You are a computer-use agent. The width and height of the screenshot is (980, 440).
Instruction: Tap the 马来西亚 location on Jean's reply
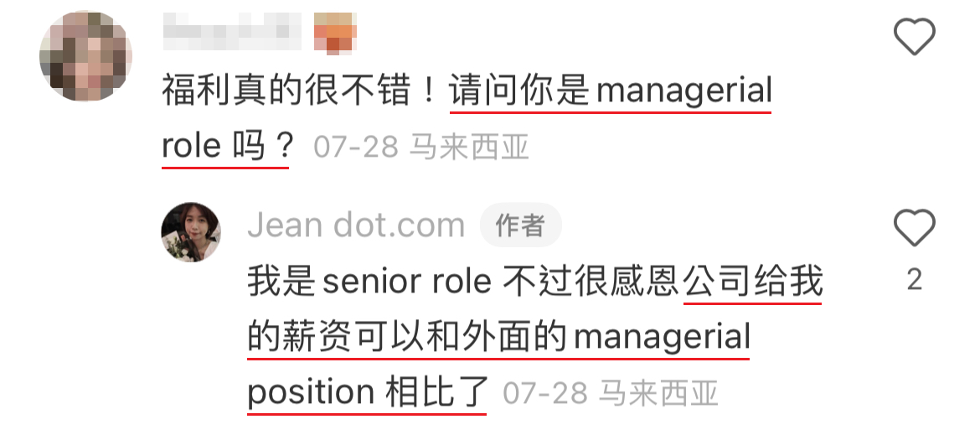pos(658,394)
